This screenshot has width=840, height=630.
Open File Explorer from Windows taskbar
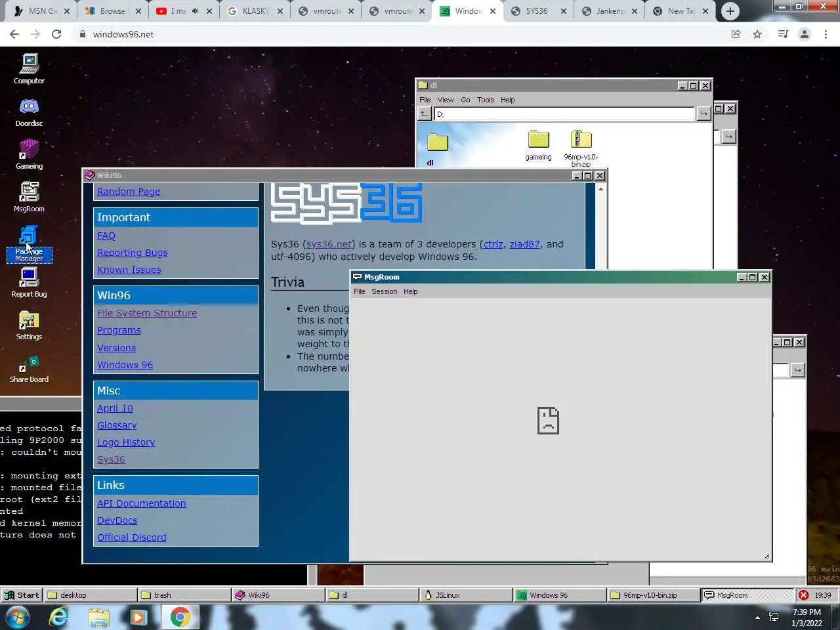point(98,617)
